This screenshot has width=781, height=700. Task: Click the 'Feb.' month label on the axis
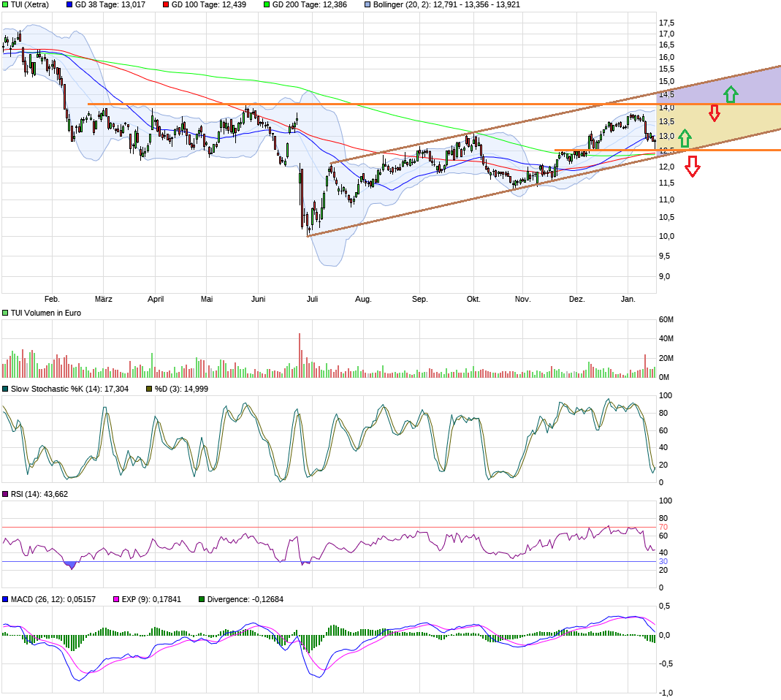(x=52, y=299)
